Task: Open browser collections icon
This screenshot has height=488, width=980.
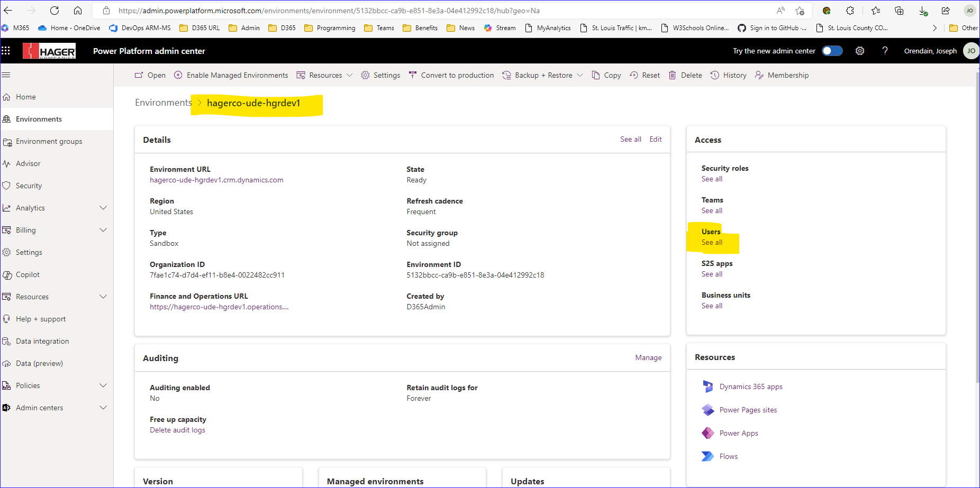Action: (899, 11)
